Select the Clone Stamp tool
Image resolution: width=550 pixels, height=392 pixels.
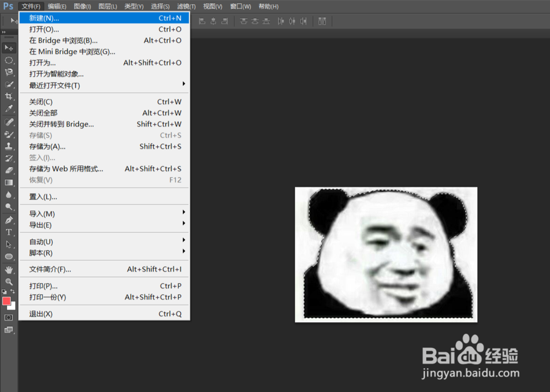point(9,146)
